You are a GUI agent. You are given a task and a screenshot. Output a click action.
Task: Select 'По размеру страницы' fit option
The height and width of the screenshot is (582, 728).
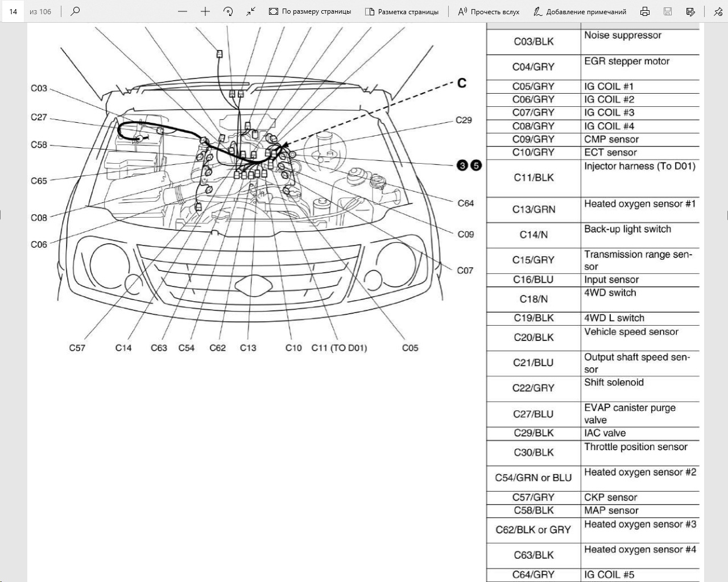(310, 11)
